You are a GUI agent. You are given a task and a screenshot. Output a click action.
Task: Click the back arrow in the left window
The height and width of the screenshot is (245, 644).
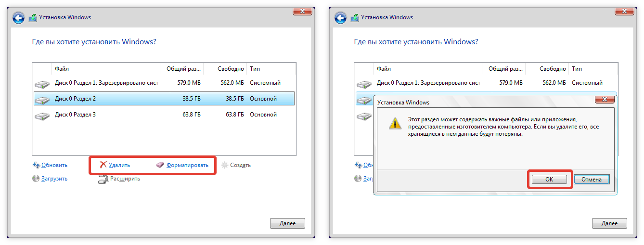18,18
